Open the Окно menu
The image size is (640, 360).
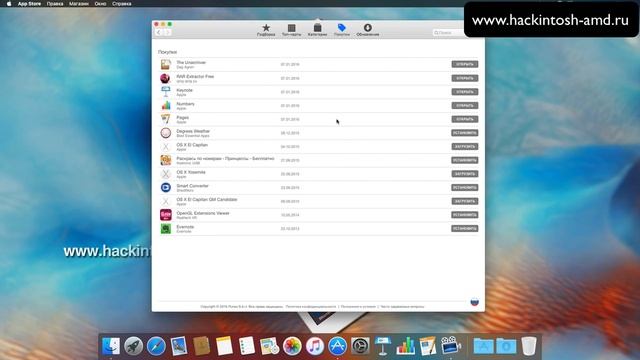point(100,4)
